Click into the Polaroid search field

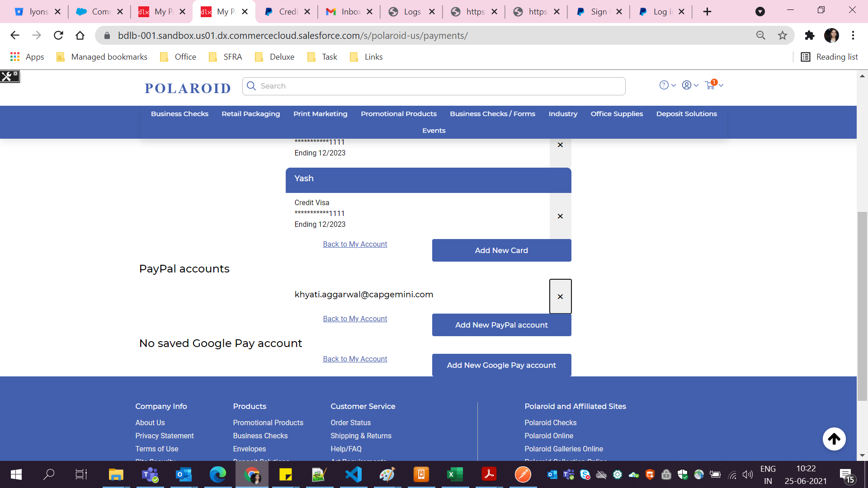point(434,86)
